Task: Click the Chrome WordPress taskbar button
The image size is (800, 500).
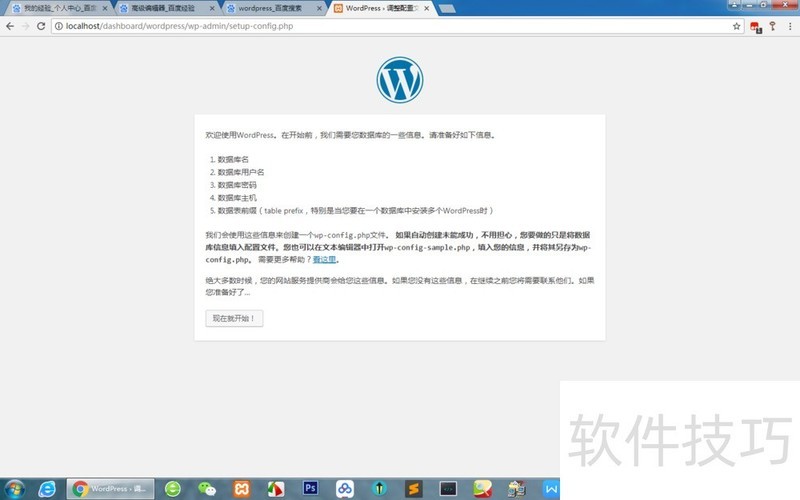Action: (x=110, y=489)
